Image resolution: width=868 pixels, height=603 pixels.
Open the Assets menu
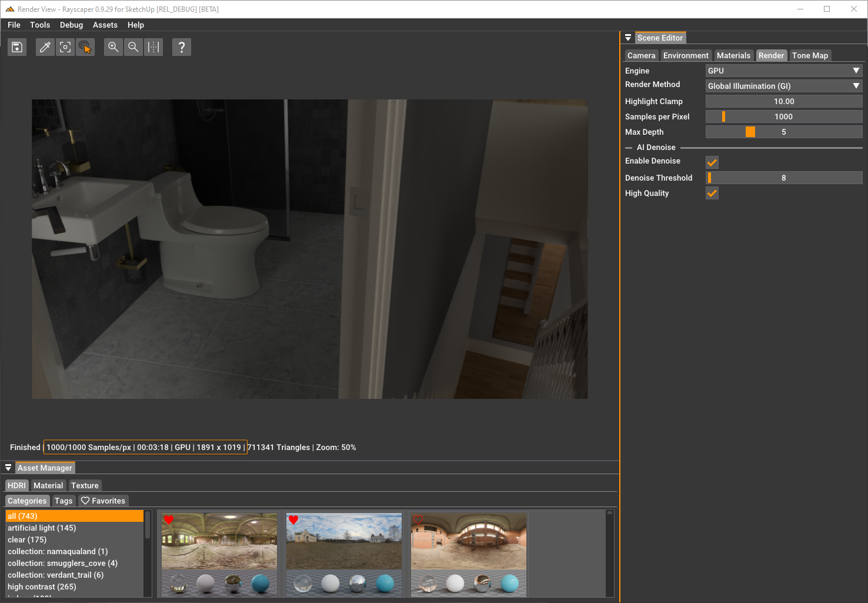pyautogui.click(x=105, y=25)
